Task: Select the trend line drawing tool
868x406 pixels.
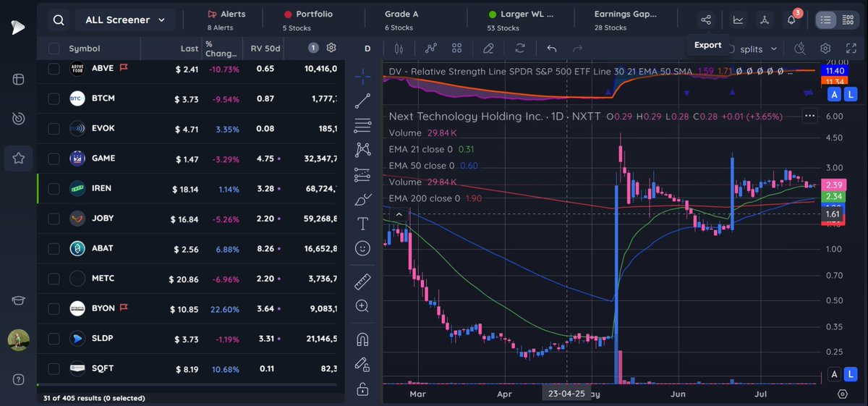Action: (x=363, y=101)
